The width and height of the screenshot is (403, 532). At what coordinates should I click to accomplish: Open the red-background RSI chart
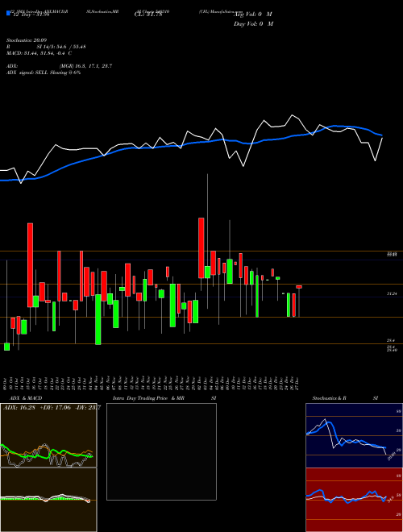tap(354, 500)
